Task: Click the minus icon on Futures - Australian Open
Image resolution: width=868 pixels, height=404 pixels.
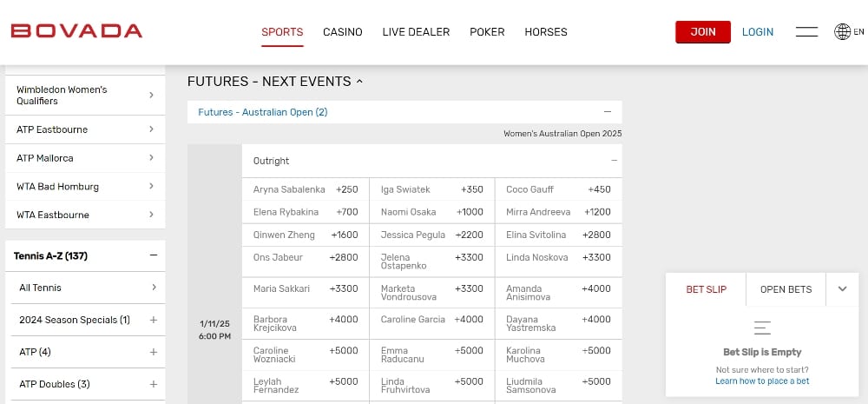Action: point(608,112)
